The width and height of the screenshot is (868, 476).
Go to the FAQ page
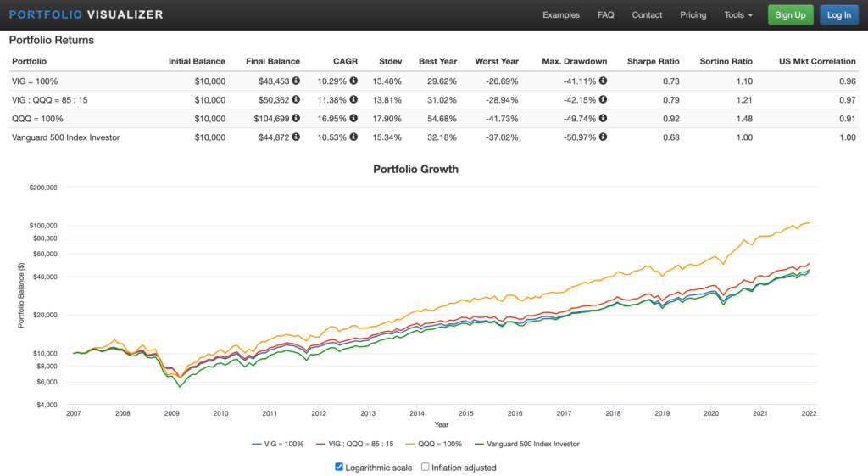coord(605,15)
